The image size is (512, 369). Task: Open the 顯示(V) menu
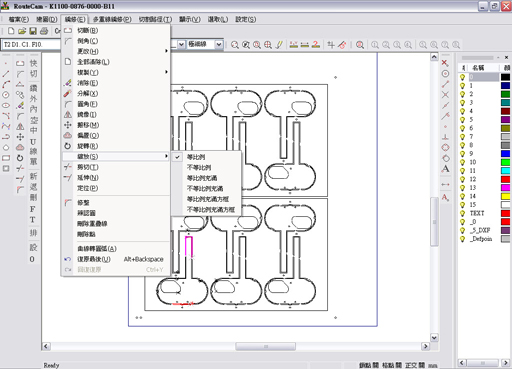pyautogui.click(x=190, y=19)
